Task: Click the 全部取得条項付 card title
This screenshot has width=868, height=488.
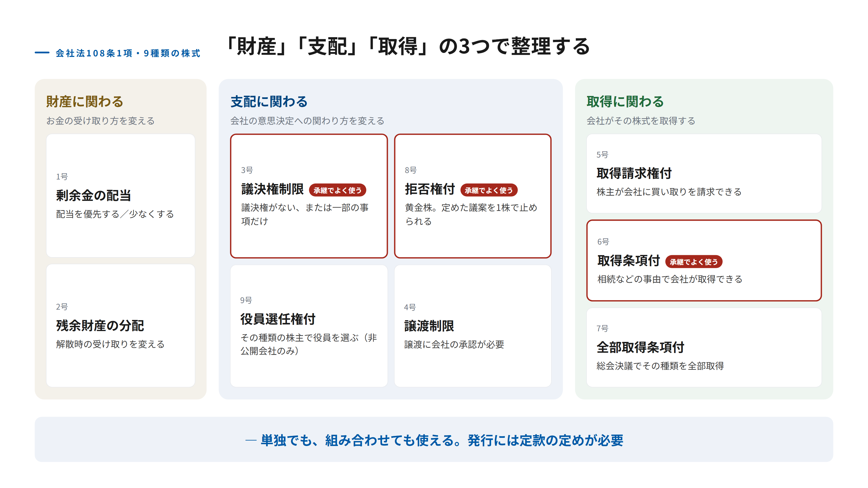Action: tap(640, 347)
